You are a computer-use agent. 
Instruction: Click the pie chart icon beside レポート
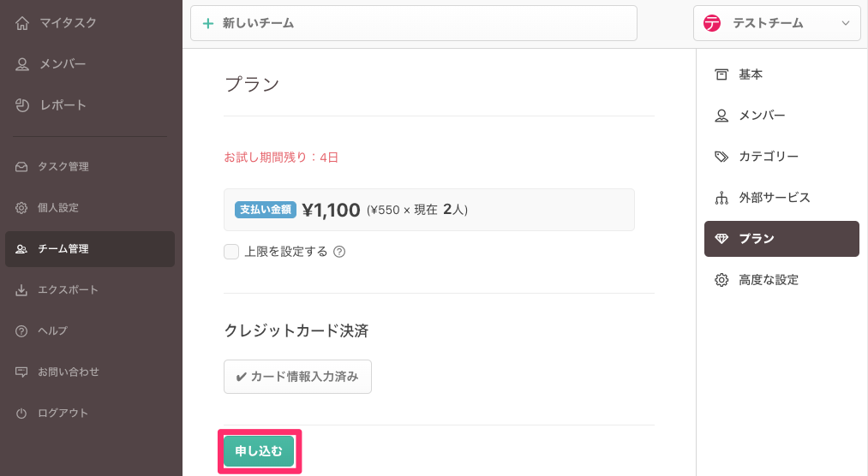pyautogui.click(x=23, y=105)
